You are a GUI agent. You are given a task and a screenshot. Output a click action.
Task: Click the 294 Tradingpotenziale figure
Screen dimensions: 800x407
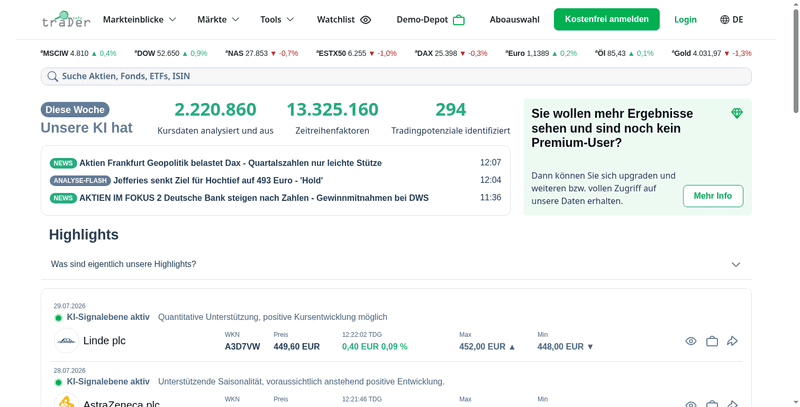tap(451, 110)
